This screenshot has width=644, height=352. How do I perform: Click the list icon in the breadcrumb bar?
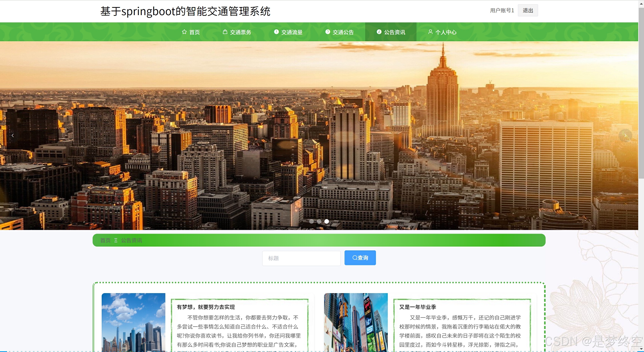[116, 240]
